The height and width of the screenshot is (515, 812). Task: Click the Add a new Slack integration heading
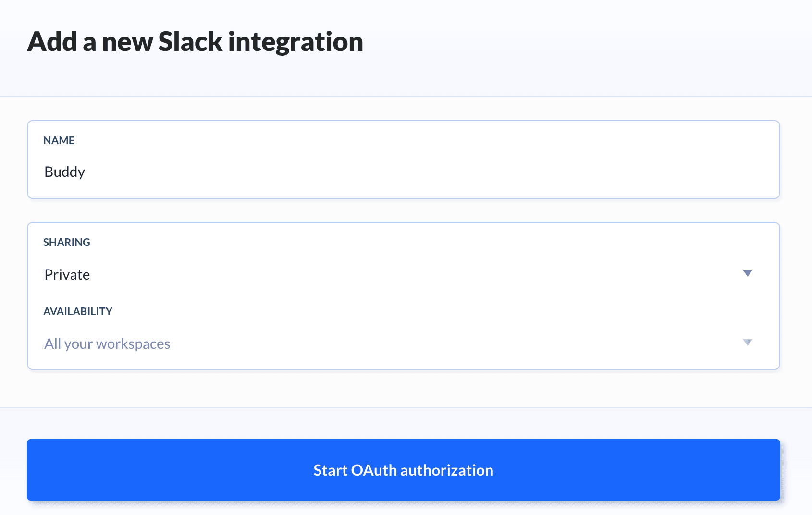(195, 42)
